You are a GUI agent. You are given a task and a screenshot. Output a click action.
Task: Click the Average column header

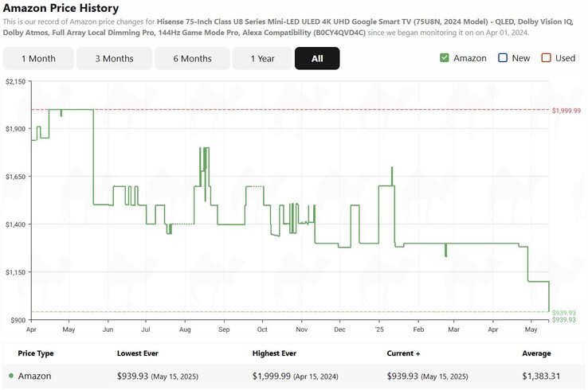point(536,353)
